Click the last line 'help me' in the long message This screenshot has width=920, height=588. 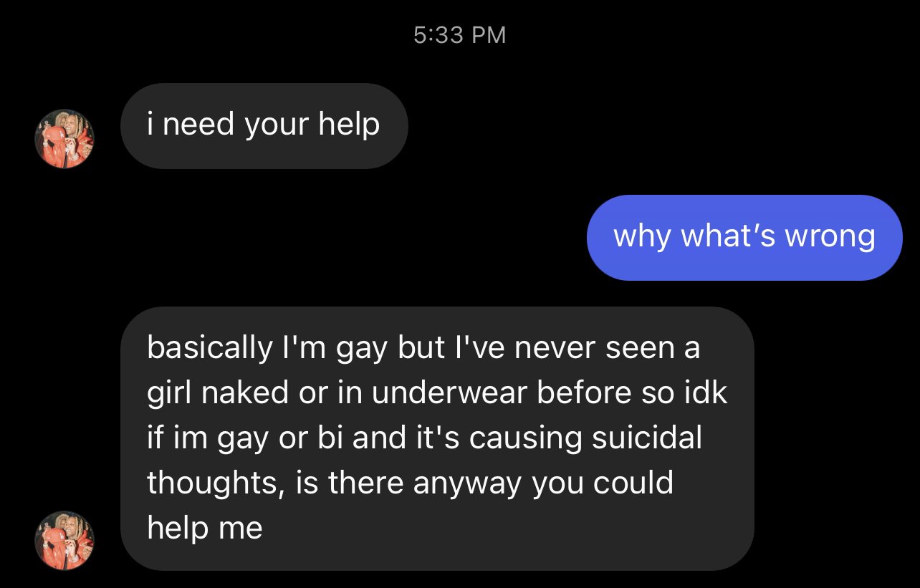205,528
